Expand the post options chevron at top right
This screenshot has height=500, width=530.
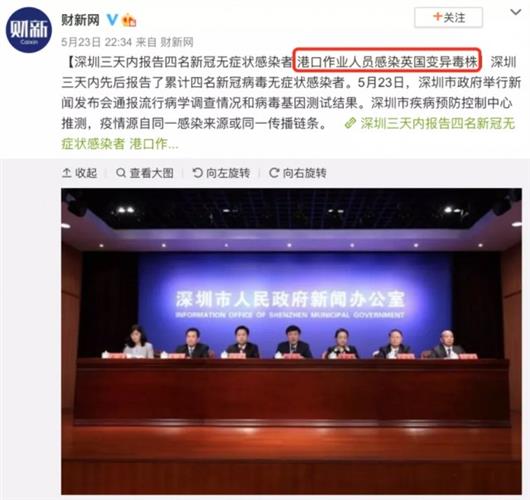coord(515,13)
